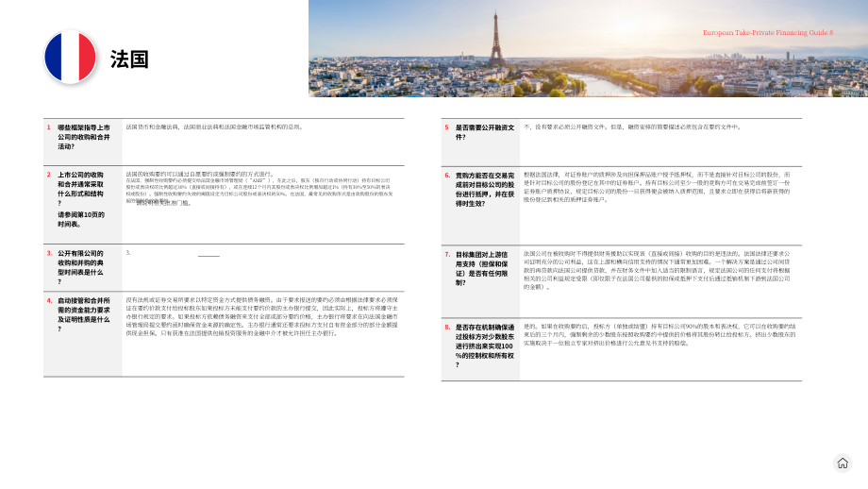Click the answer paragraph for question 2
868x489 pixels.
coord(259,188)
